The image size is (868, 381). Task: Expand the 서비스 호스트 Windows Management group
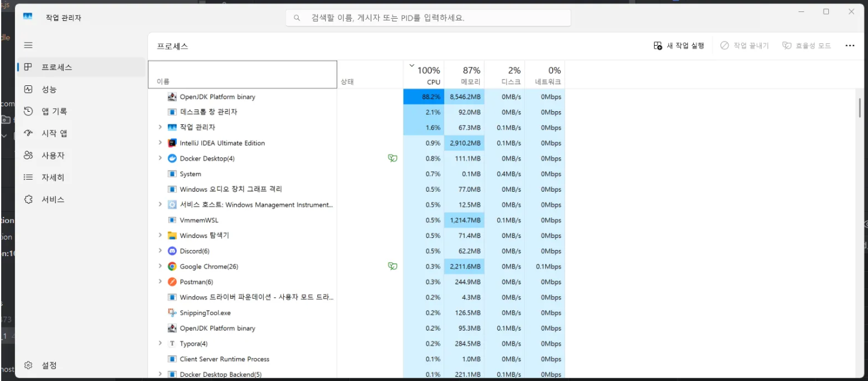coord(160,205)
